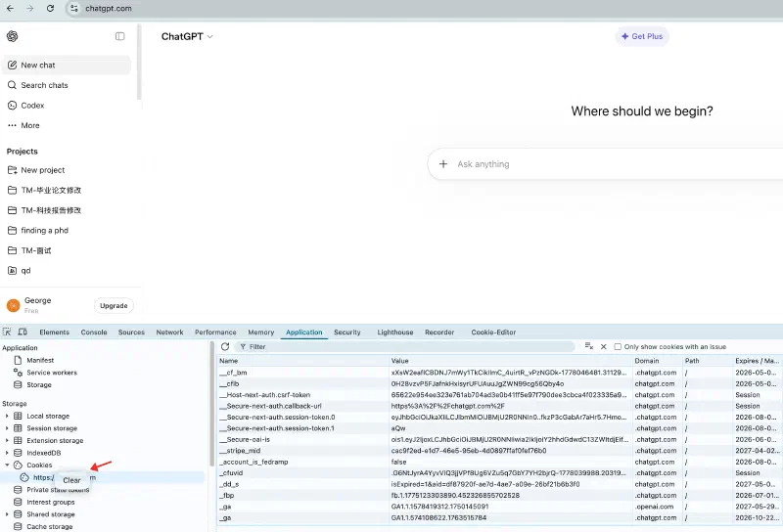The image size is (783, 532).
Task: Select the __Host-next-auth.csrf-token cookie row
Action: pos(500,395)
